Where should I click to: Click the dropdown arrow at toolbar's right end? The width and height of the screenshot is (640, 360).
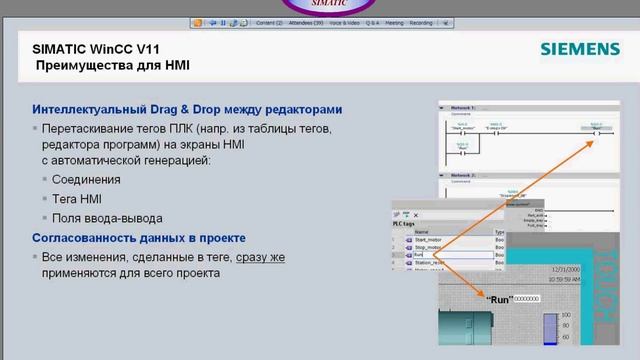pos(446,23)
